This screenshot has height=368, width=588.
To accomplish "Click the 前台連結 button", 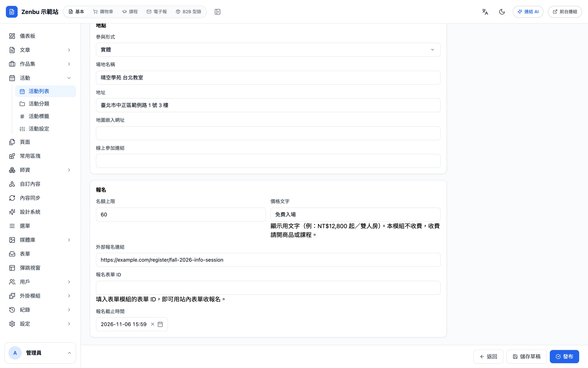I will click(x=565, y=12).
